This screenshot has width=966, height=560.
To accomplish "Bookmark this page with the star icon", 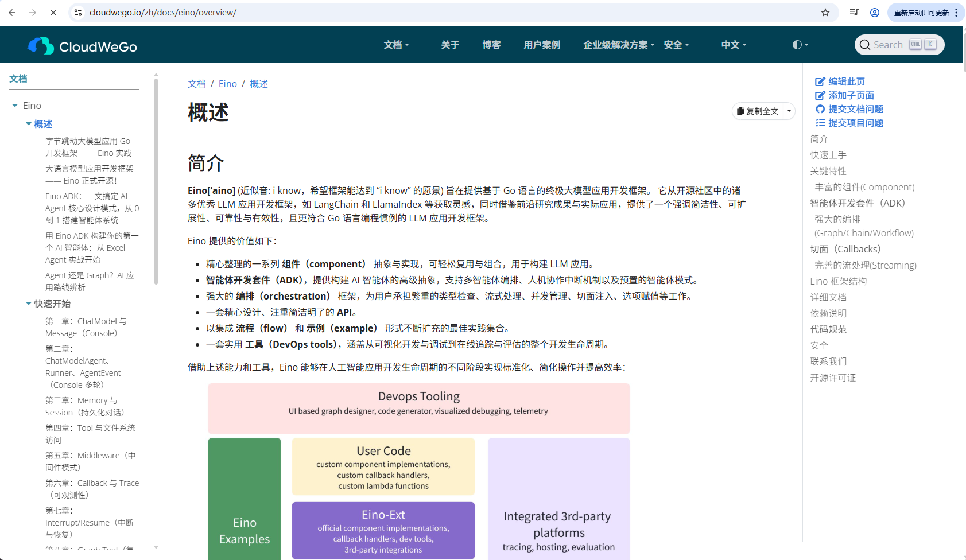I will 825,13.
